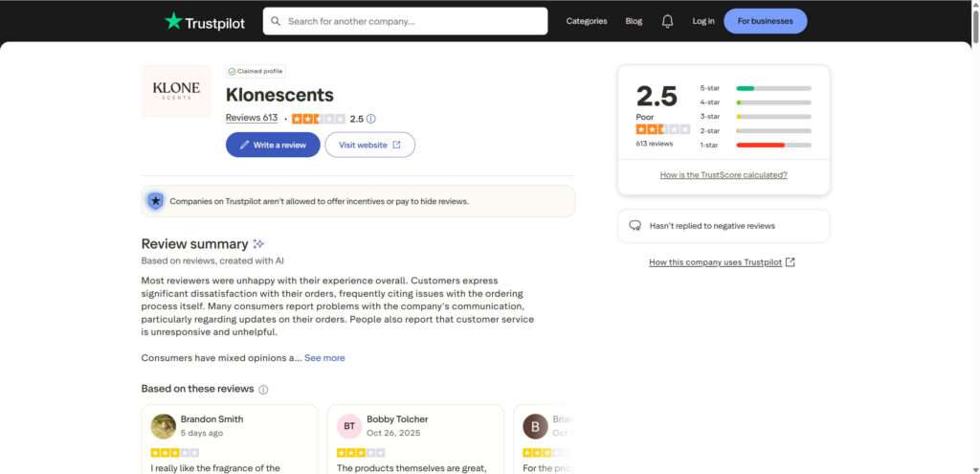
Task: Click the Log in link
Action: [x=703, y=21]
